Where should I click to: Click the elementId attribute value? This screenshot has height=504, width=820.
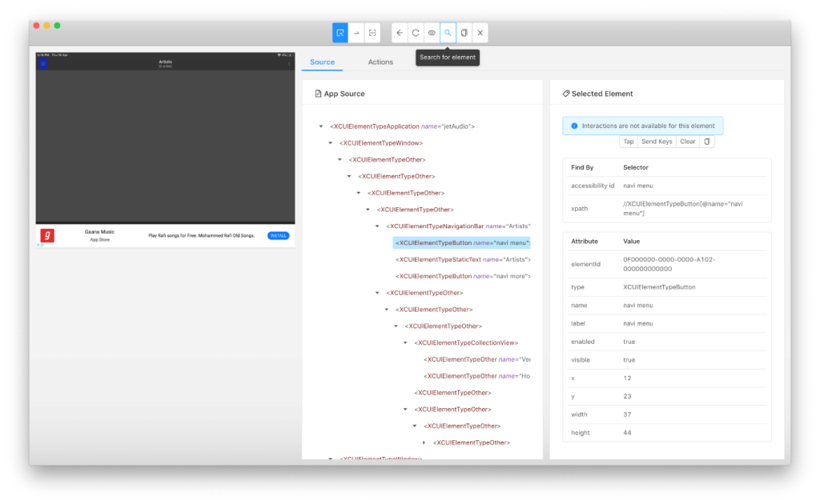tap(669, 264)
